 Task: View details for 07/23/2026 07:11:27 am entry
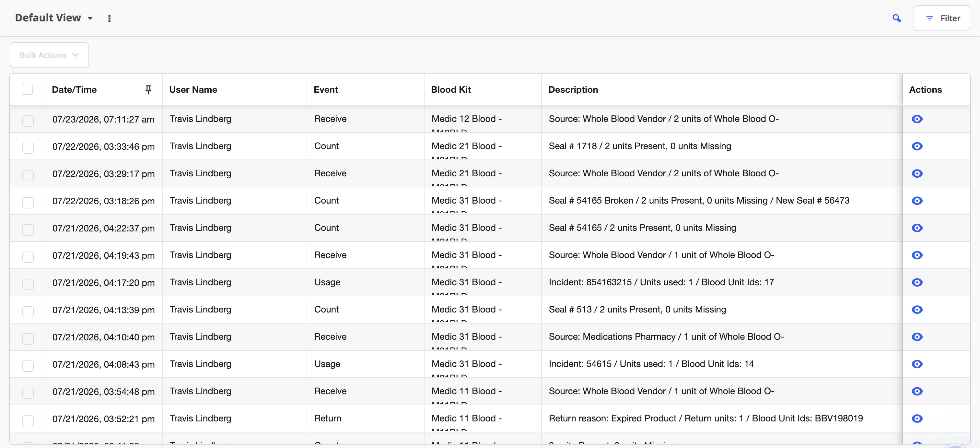pos(917,119)
